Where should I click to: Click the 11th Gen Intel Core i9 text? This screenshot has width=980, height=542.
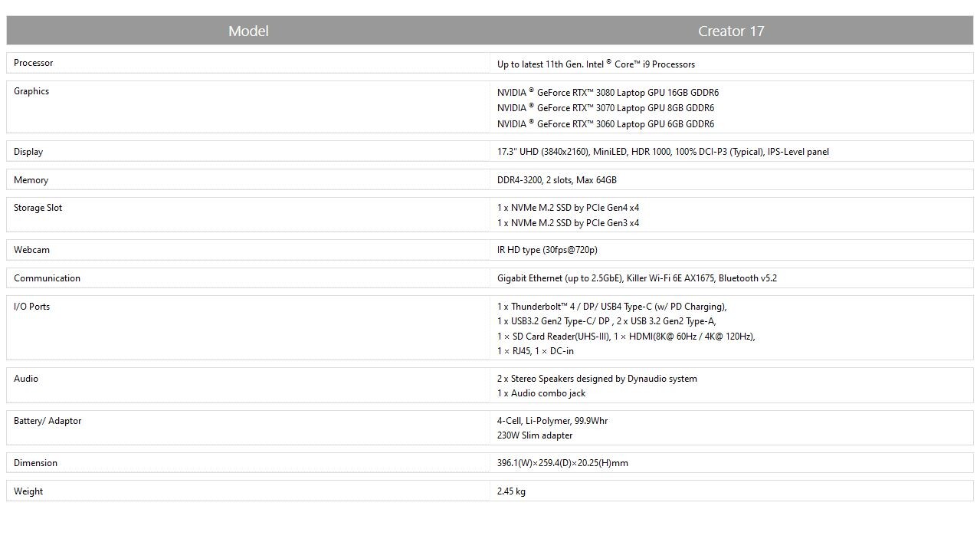[596, 64]
